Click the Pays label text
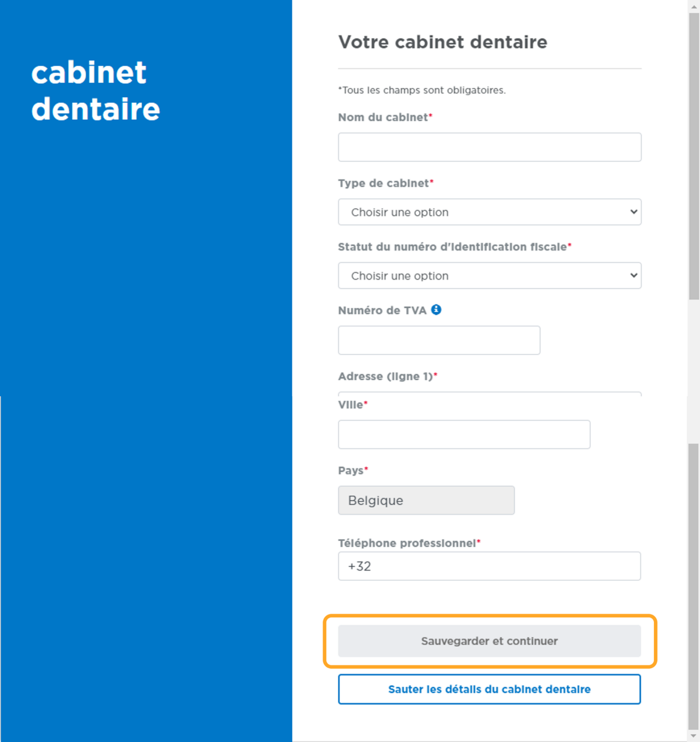 [351, 471]
